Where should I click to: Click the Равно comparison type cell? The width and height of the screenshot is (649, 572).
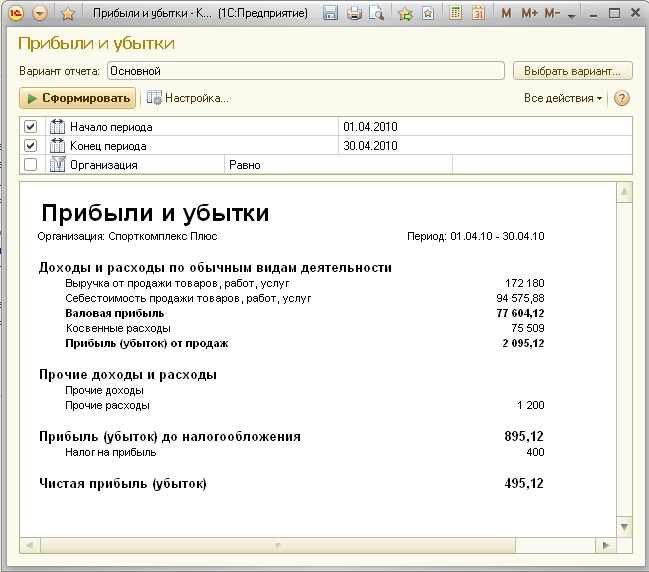point(338,165)
